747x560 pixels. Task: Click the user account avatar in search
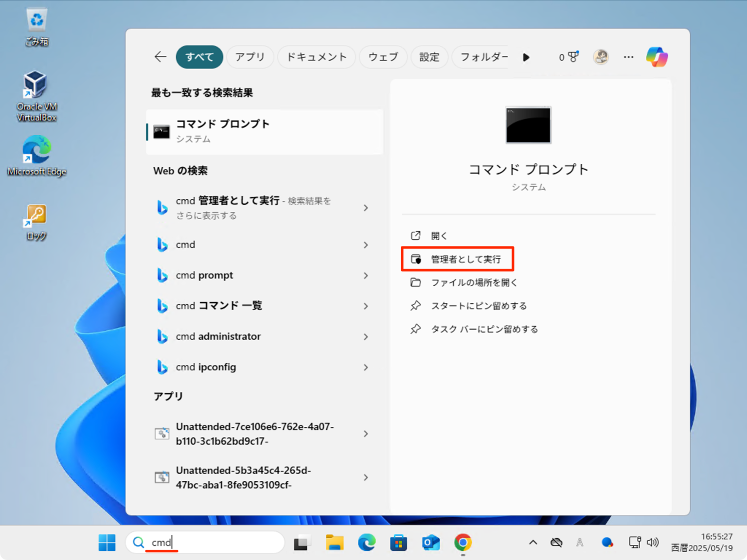tap(601, 57)
